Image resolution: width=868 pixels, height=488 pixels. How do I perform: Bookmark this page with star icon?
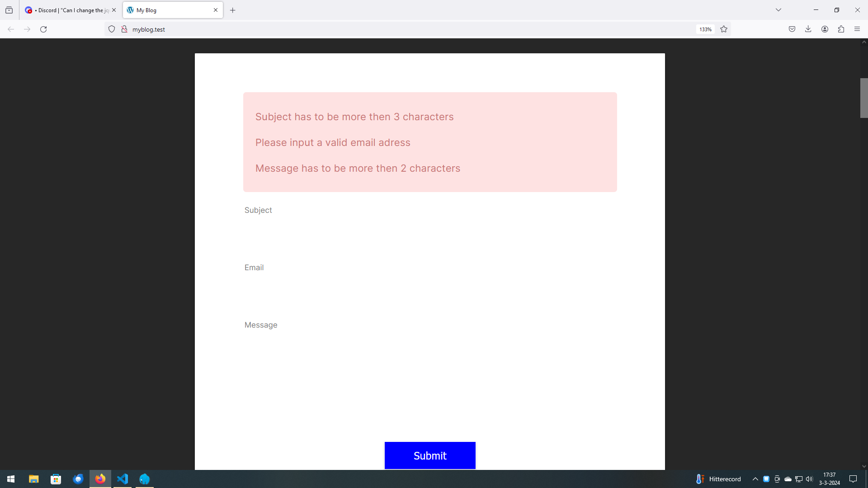[x=724, y=29]
